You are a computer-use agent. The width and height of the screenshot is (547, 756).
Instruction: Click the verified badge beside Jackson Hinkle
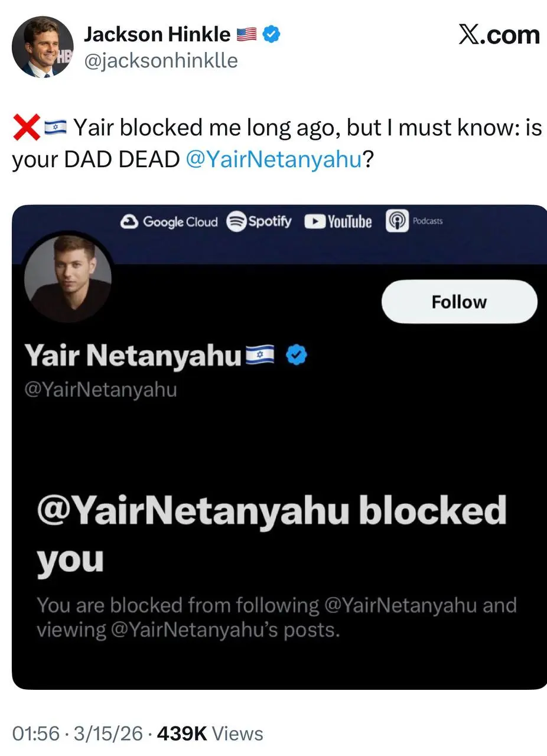coord(271,35)
